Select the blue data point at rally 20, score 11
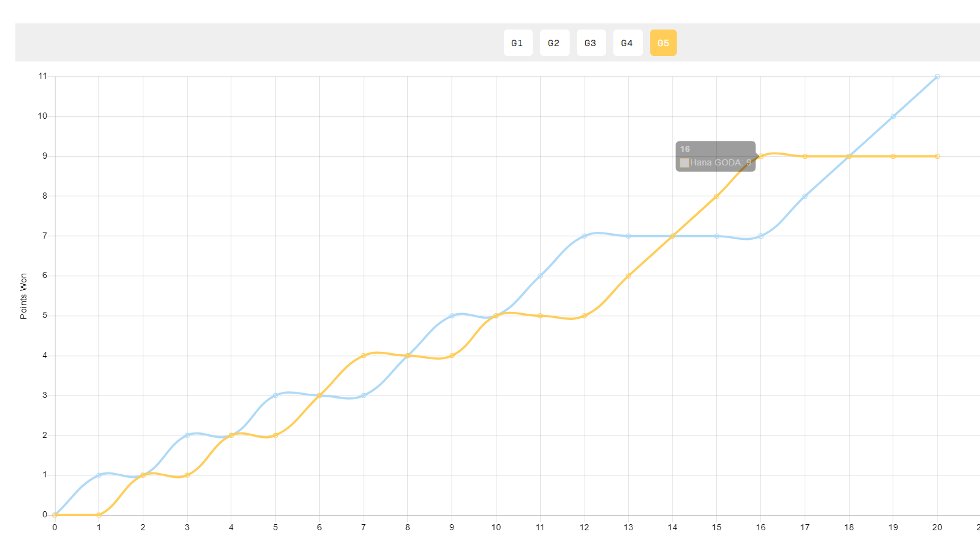Screen dimensions: 980x537 click(937, 77)
